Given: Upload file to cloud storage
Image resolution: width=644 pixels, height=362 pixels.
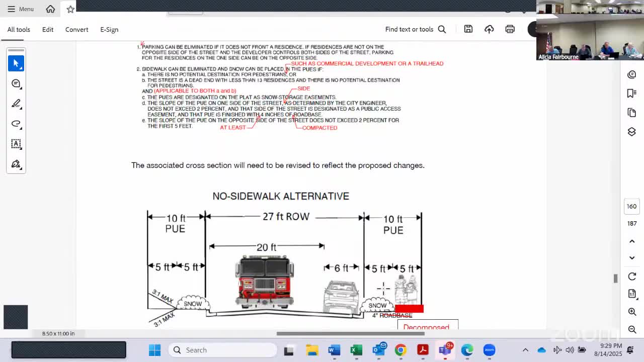Looking at the screenshot, I should 489,29.
